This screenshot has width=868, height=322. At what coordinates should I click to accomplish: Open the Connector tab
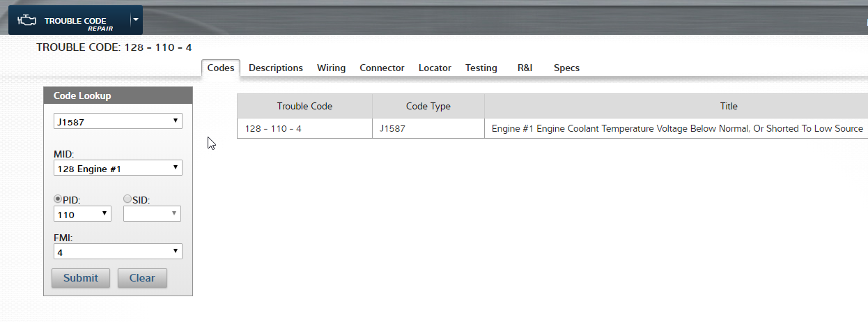click(x=382, y=68)
